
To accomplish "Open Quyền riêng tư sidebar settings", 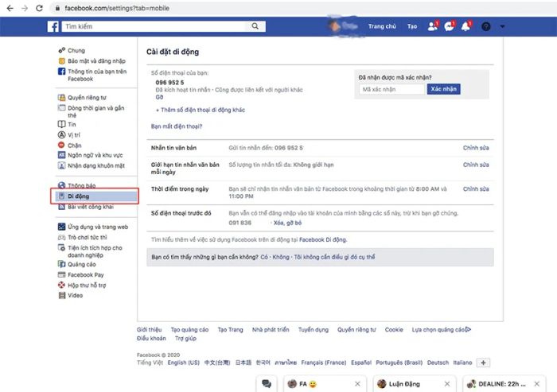I will [x=87, y=97].
